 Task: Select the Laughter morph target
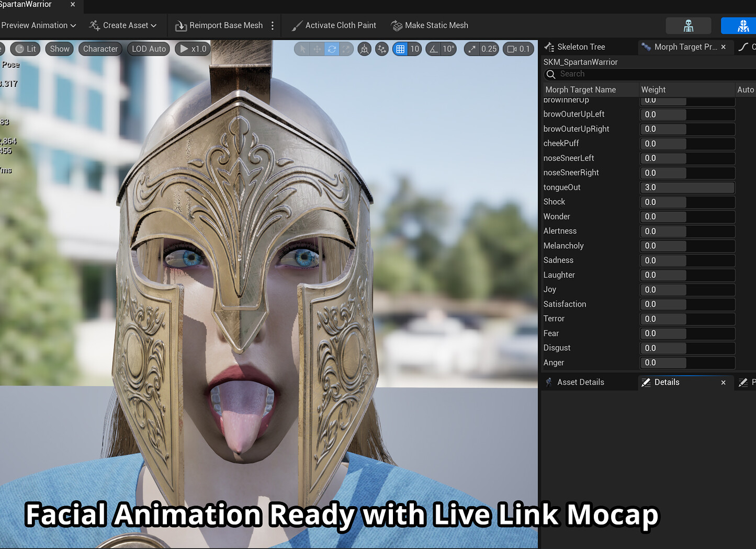(x=559, y=275)
